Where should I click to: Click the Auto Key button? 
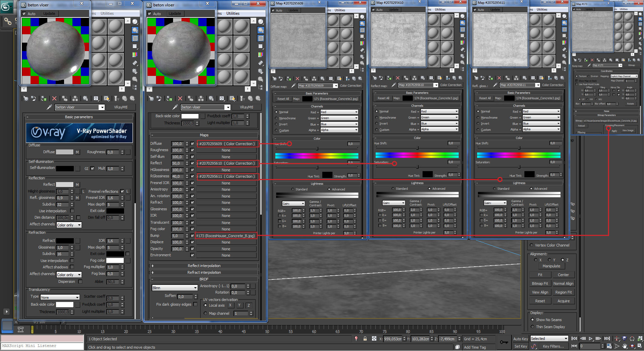(x=521, y=339)
